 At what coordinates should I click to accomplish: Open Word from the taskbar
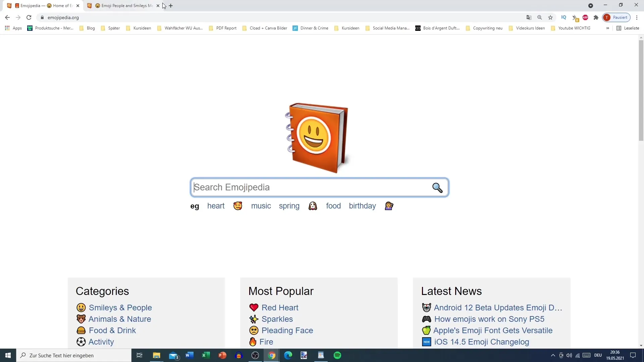[x=190, y=355]
